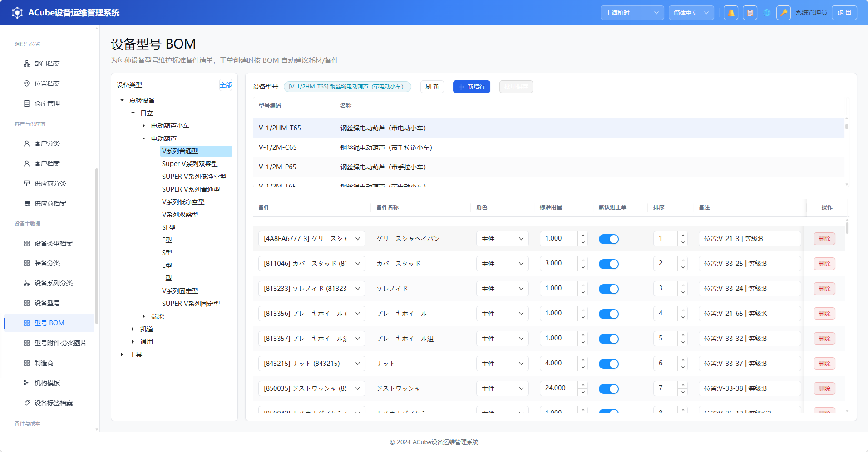Toggle 默认进工单 switch for ナット row
Image resolution: width=868 pixels, height=452 pixels.
click(609, 364)
